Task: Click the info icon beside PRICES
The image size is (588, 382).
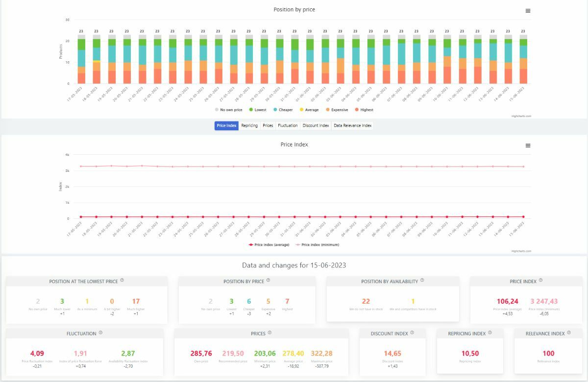Action: point(269,333)
